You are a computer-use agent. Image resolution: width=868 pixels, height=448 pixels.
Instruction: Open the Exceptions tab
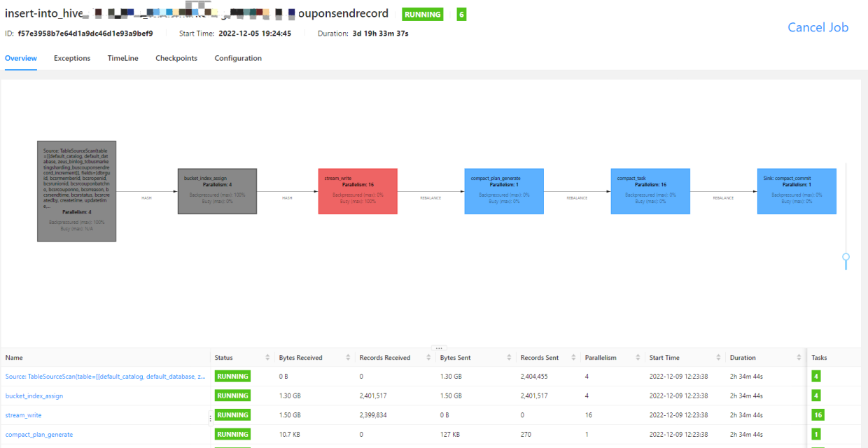(72, 58)
